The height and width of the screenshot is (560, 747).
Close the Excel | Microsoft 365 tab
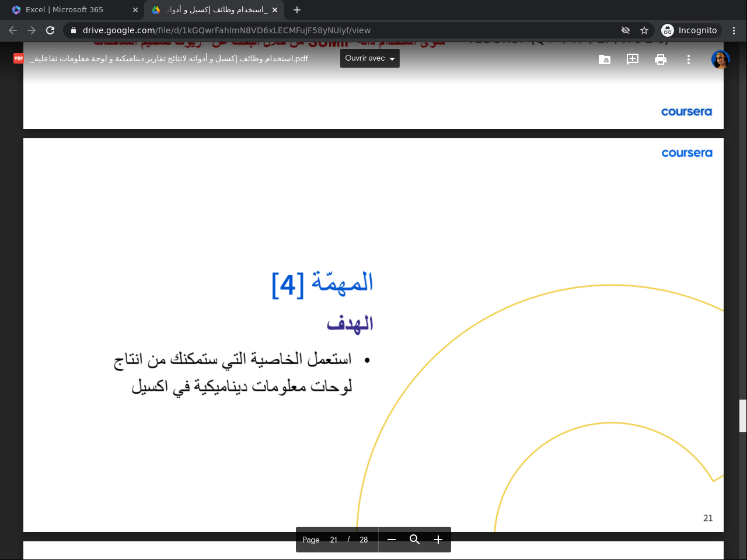(135, 10)
